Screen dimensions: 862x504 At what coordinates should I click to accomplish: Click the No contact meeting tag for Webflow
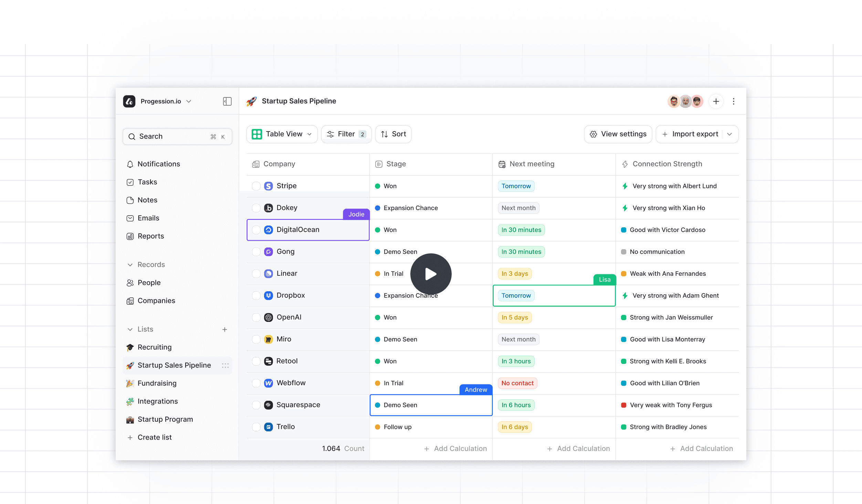tap(517, 383)
